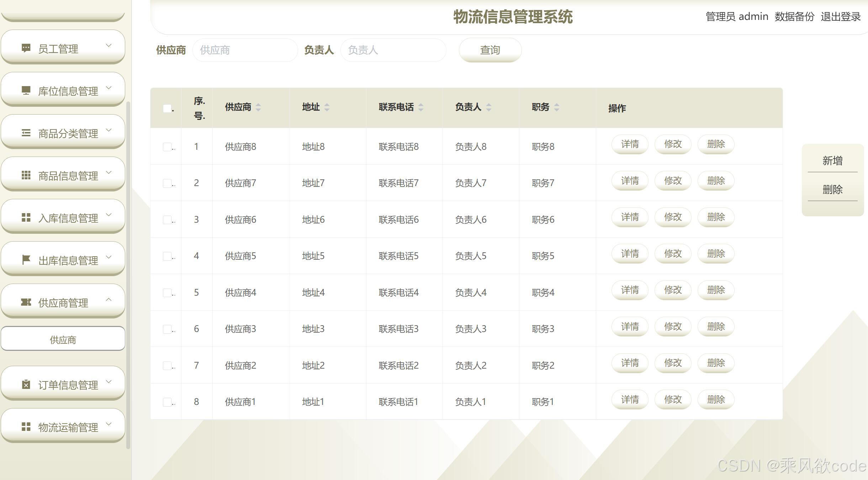
Task: Click the grid icon beside 商品信息管理
Action: click(26, 175)
